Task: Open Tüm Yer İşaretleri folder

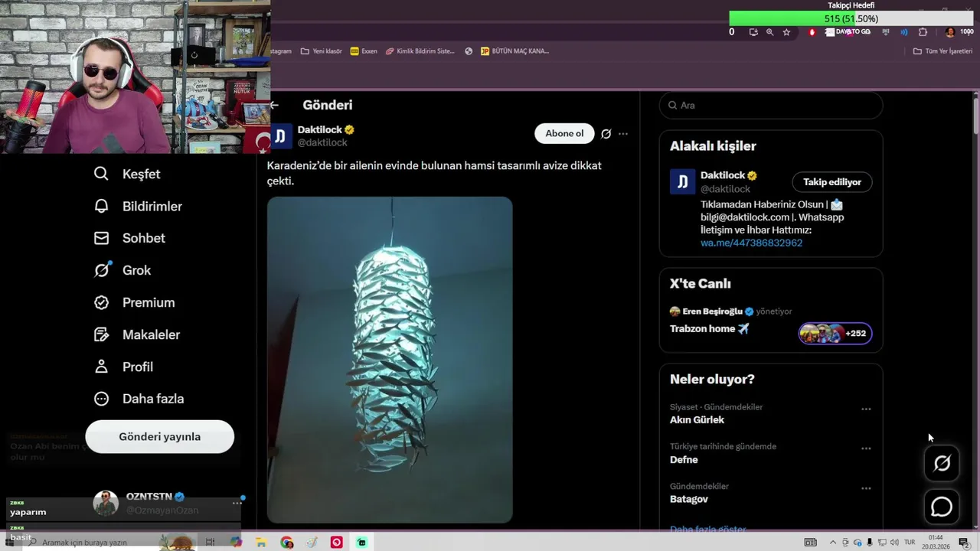Action: (x=942, y=51)
